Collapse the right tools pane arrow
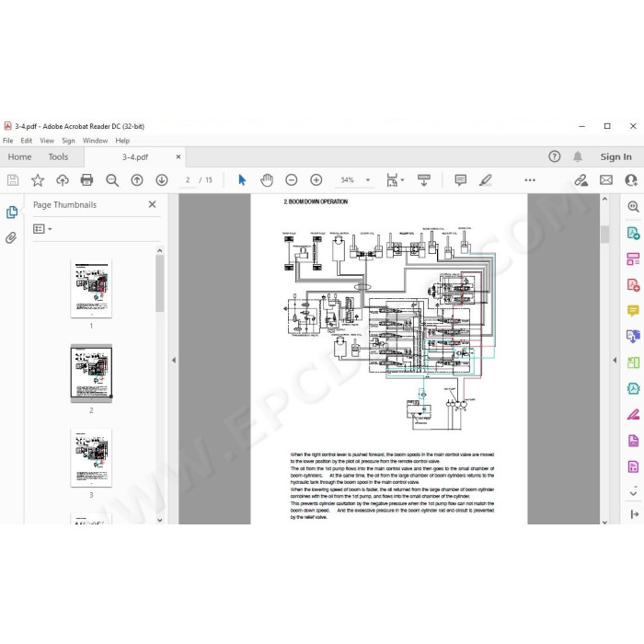Screen dimensions: 644x644 (x=615, y=361)
